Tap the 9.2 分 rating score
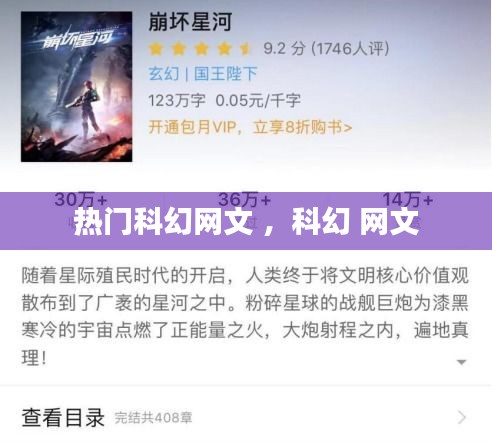The width and height of the screenshot is (492, 442). click(284, 49)
